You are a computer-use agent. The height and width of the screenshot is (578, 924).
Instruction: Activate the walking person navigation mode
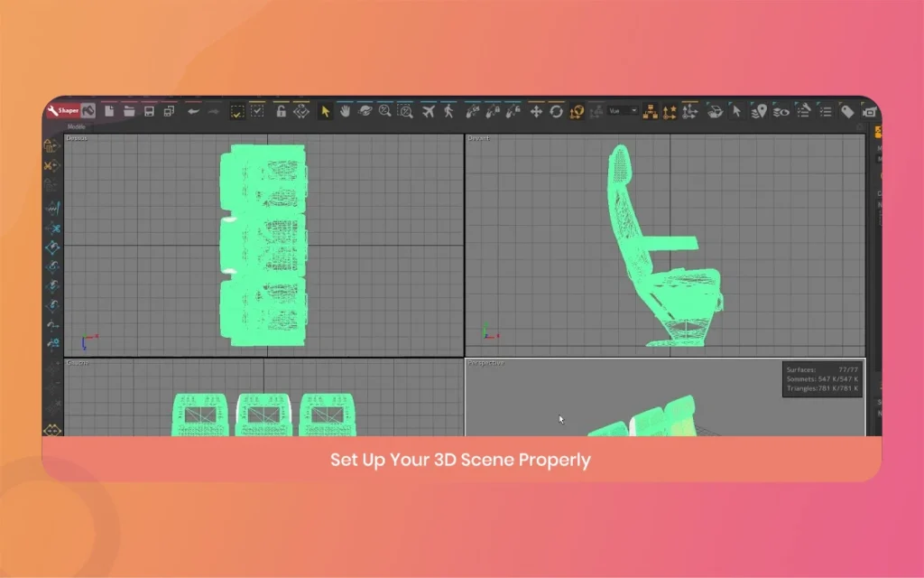pos(448,111)
